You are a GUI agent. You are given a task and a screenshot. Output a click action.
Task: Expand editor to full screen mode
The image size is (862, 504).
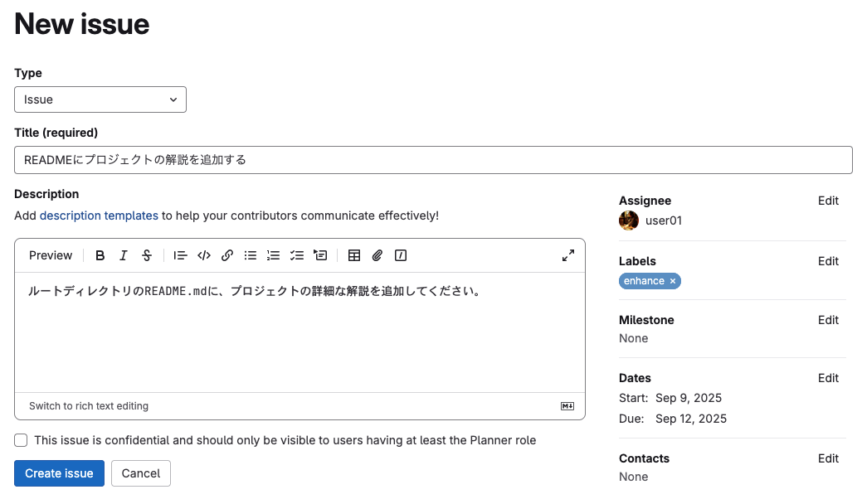pos(568,255)
